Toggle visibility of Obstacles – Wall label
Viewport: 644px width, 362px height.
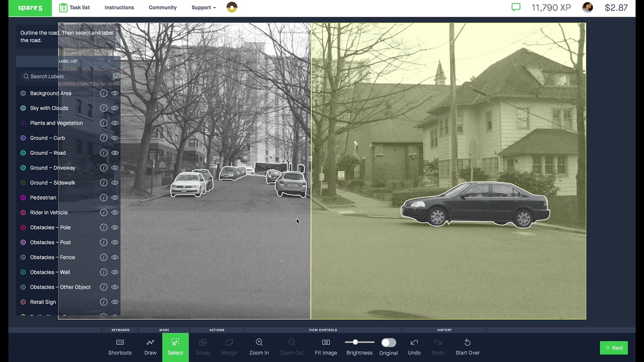coord(115,272)
